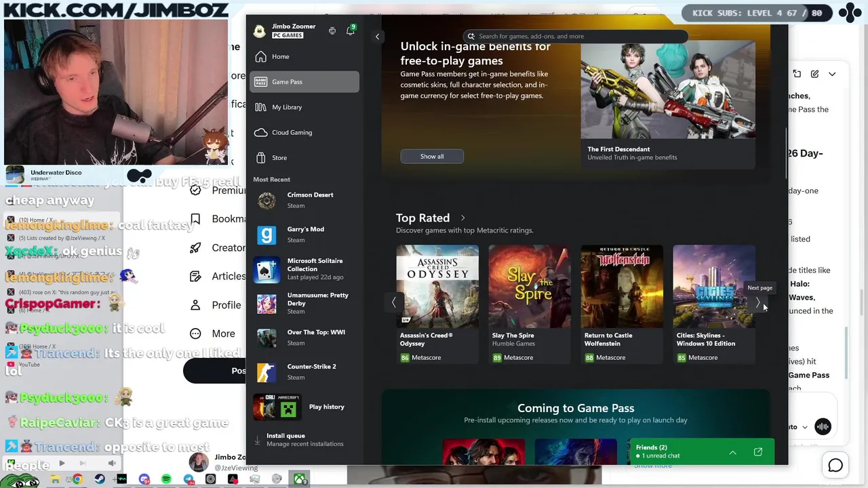868x488 pixels.
Task: Open Spotify from the taskbar
Action: [x=166, y=479]
